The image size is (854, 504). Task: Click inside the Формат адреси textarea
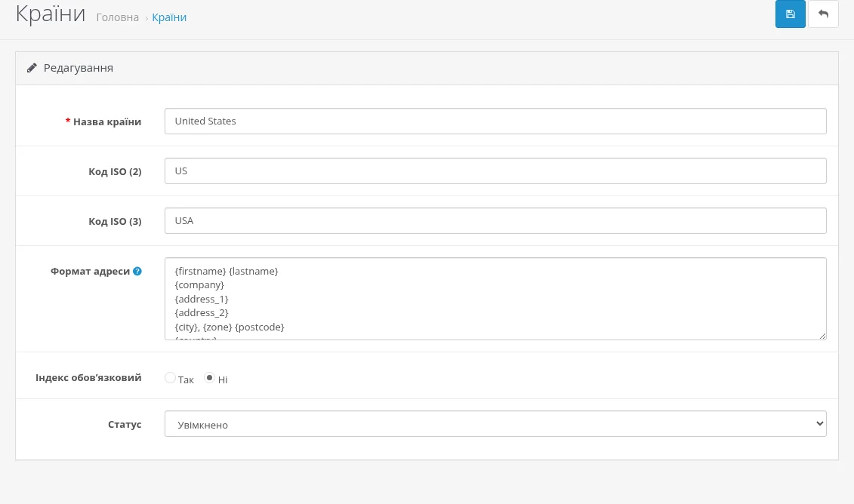495,299
